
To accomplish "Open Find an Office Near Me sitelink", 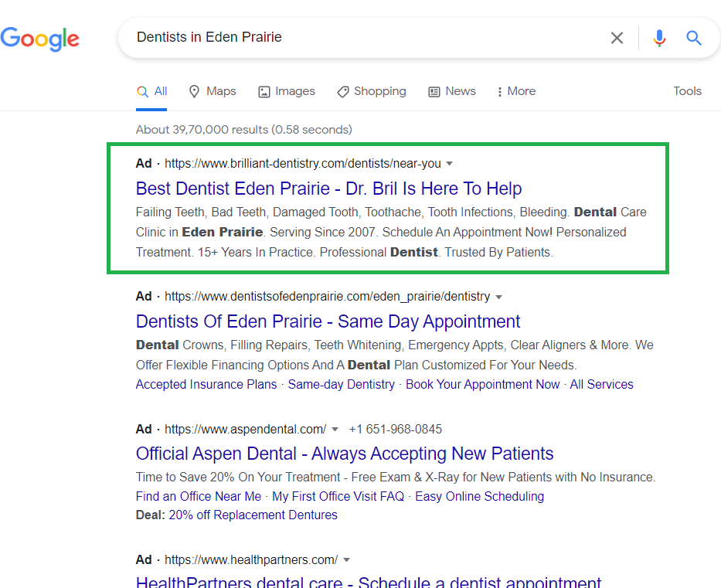I will coord(199,497).
